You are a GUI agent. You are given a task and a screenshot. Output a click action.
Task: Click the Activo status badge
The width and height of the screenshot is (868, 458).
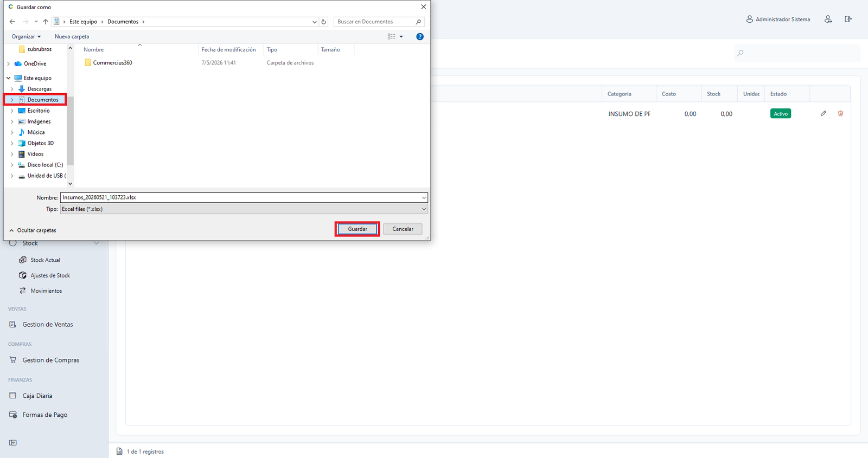(x=781, y=114)
